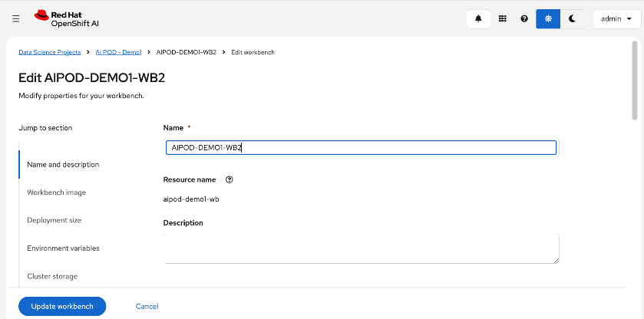Open the help question mark menu
Viewport: 644px width, 319px height.
(524, 19)
